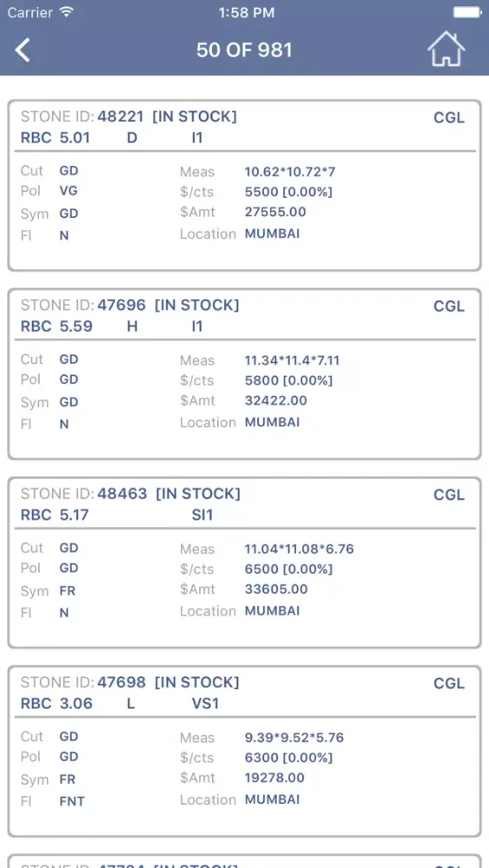The height and width of the screenshot is (868, 489).
Task: Select stone ID 47696 card
Action: coord(244,374)
